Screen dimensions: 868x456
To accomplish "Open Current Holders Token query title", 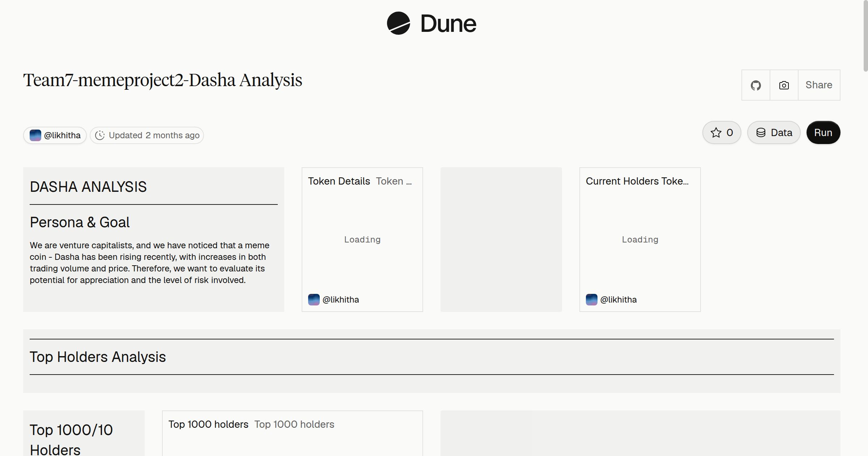I will click(x=637, y=181).
